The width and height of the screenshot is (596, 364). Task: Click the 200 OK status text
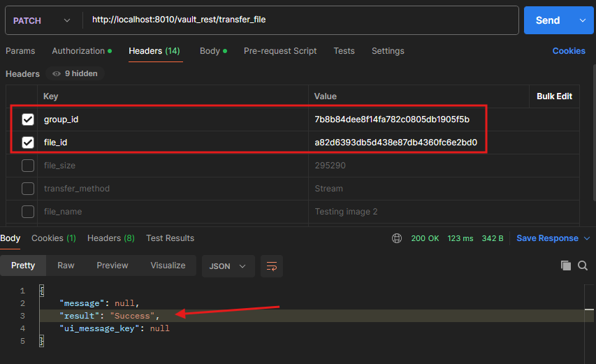click(425, 238)
